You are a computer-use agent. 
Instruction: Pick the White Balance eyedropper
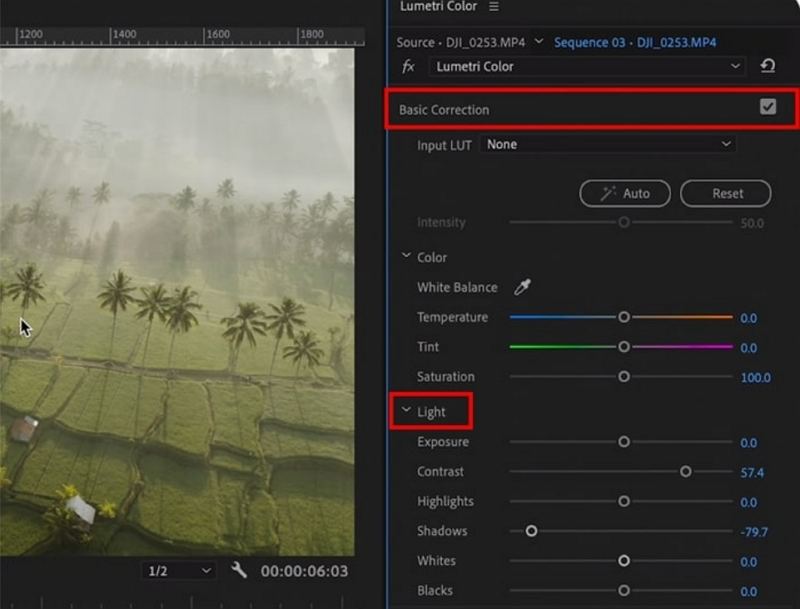coord(522,288)
